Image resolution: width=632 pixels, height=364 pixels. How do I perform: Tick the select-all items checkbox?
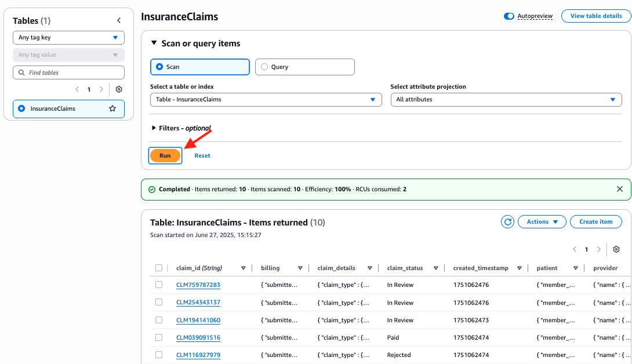[159, 268]
